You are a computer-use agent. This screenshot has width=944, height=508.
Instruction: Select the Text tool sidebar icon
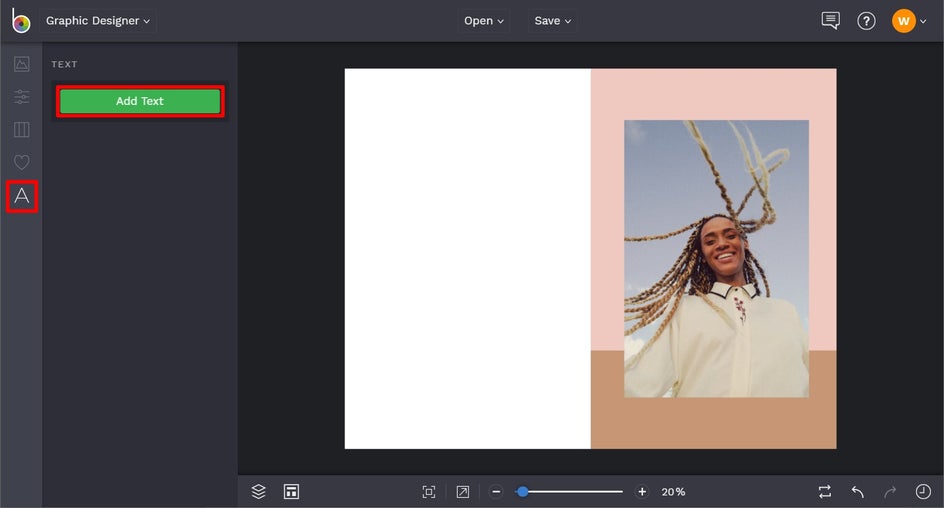[22, 196]
